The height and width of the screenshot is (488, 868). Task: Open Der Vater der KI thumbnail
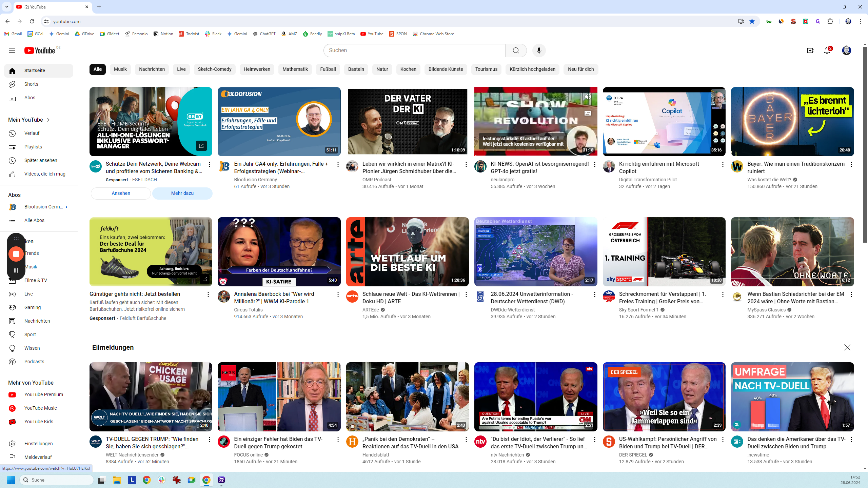click(x=407, y=122)
